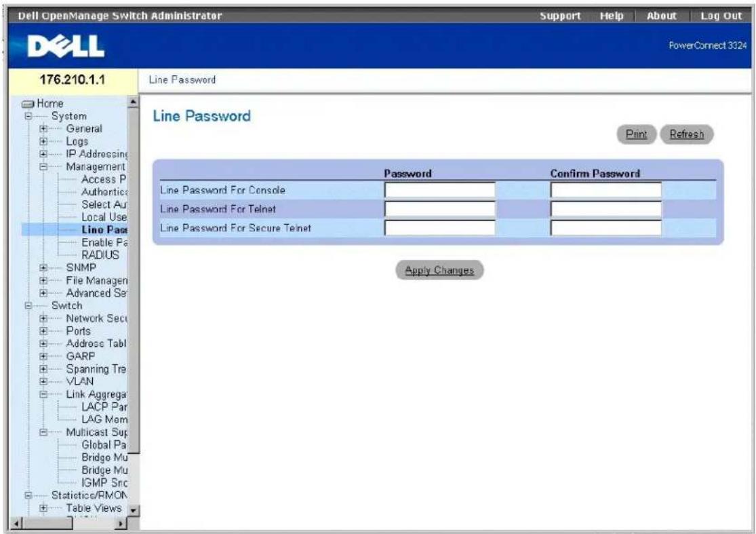The width and height of the screenshot is (756, 534).
Task: Collapse the System tree node
Action: pos(28,116)
